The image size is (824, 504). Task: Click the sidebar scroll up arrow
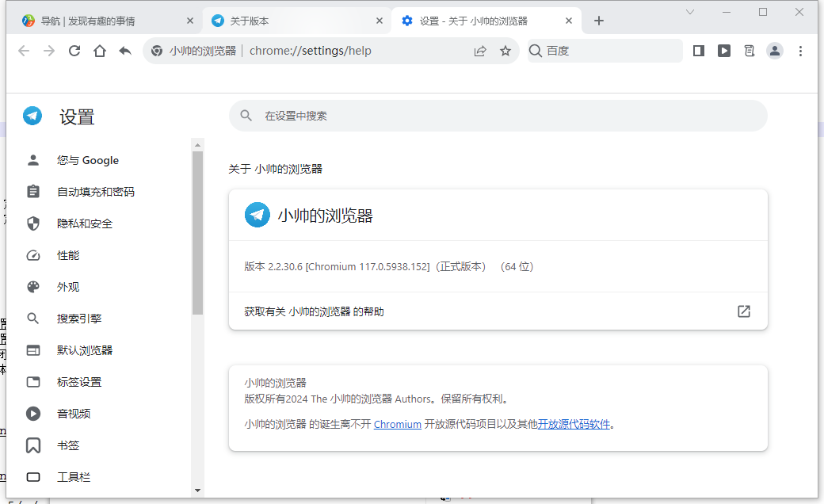click(197, 145)
